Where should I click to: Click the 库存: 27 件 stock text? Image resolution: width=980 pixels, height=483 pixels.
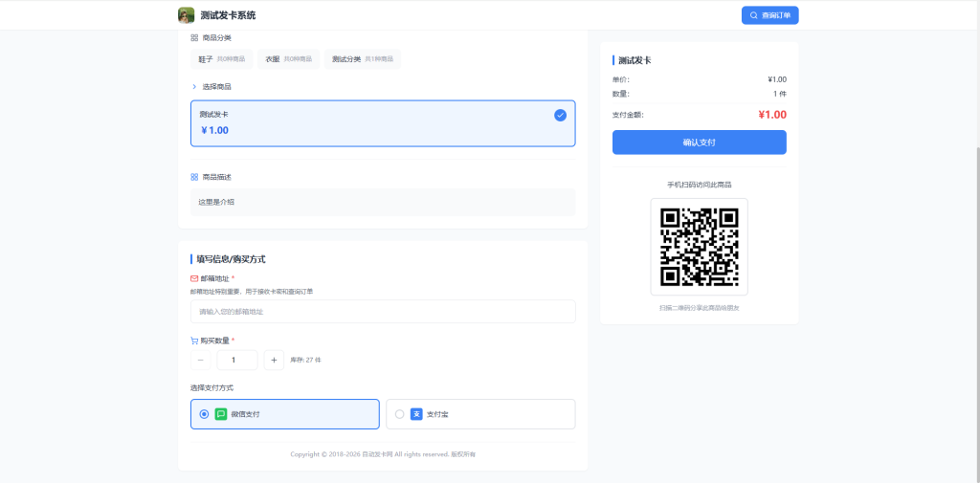coord(305,360)
